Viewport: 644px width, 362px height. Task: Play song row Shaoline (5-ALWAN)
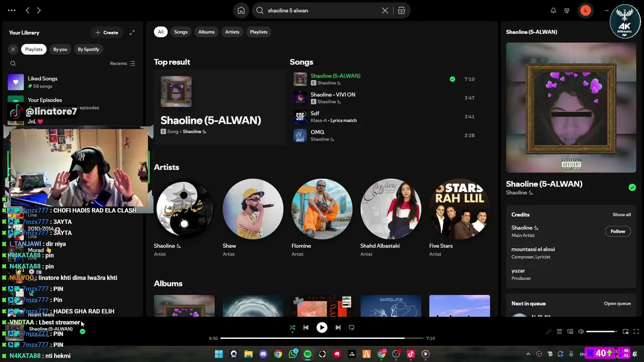pyautogui.click(x=385, y=79)
